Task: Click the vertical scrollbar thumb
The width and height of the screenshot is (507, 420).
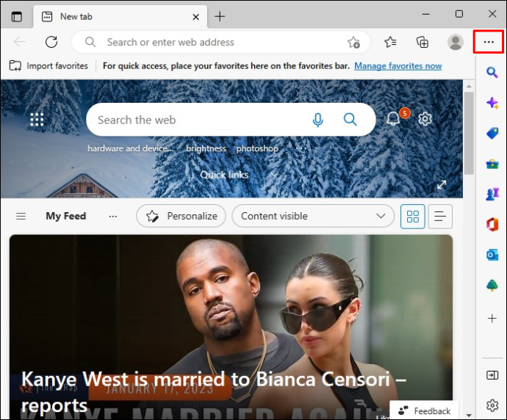Action: [x=469, y=133]
